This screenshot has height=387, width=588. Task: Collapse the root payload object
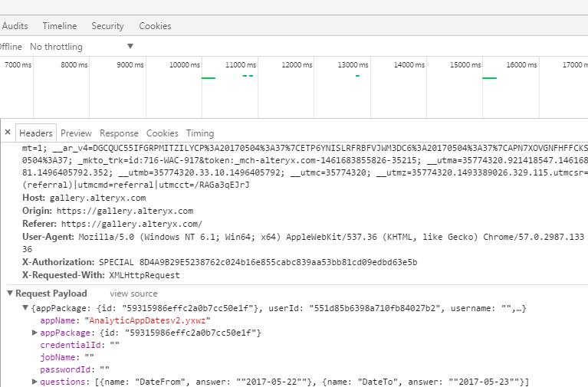coord(25,308)
